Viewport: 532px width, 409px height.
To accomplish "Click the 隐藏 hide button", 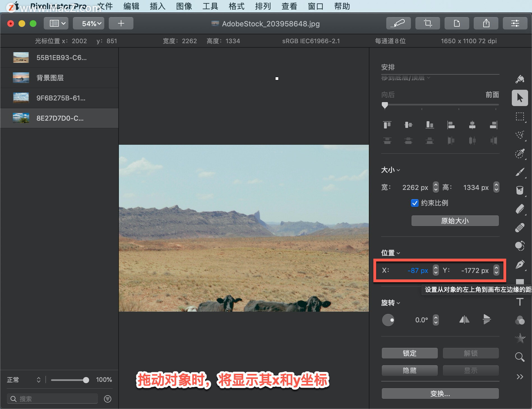I will [x=410, y=371].
